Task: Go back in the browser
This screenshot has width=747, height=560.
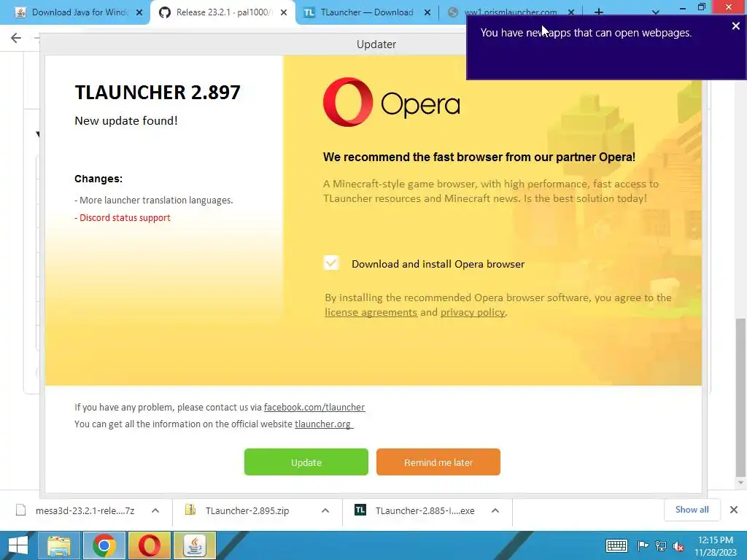Action: (16, 38)
